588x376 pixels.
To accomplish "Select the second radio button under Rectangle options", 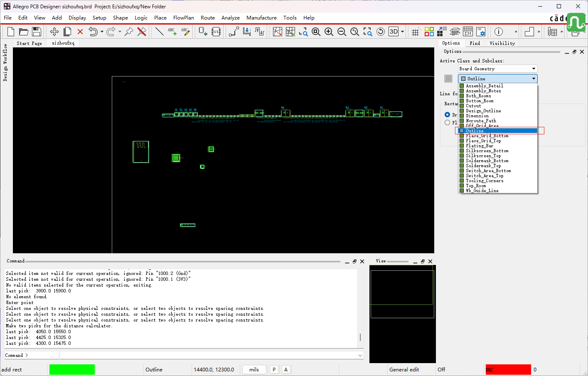I will [447, 122].
